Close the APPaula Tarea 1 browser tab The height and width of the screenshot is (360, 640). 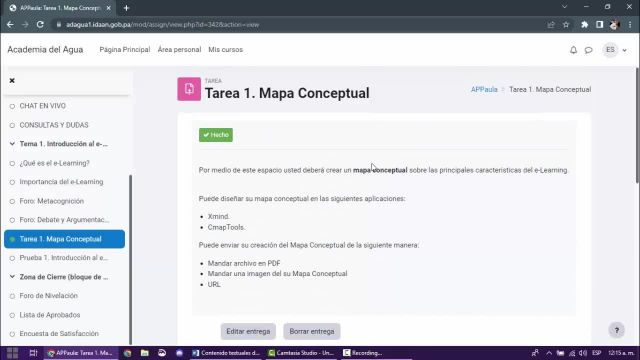click(108, 8)
